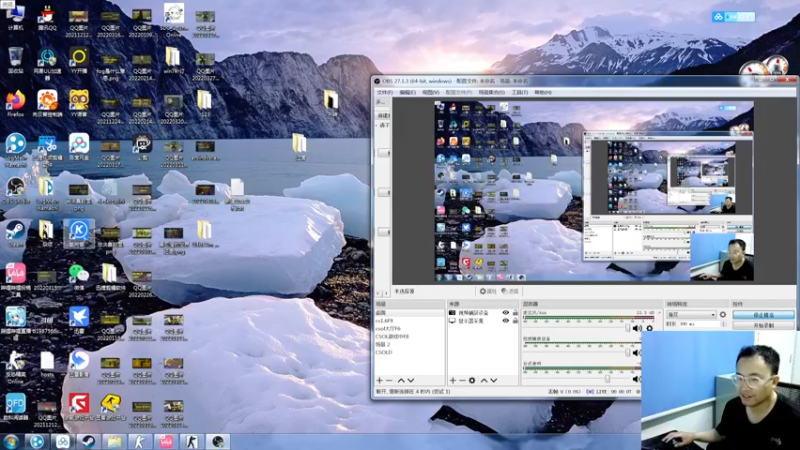The width and height of the screenshot is (800, 450).
Task: Click the start recording button
Action: [763, 325]
